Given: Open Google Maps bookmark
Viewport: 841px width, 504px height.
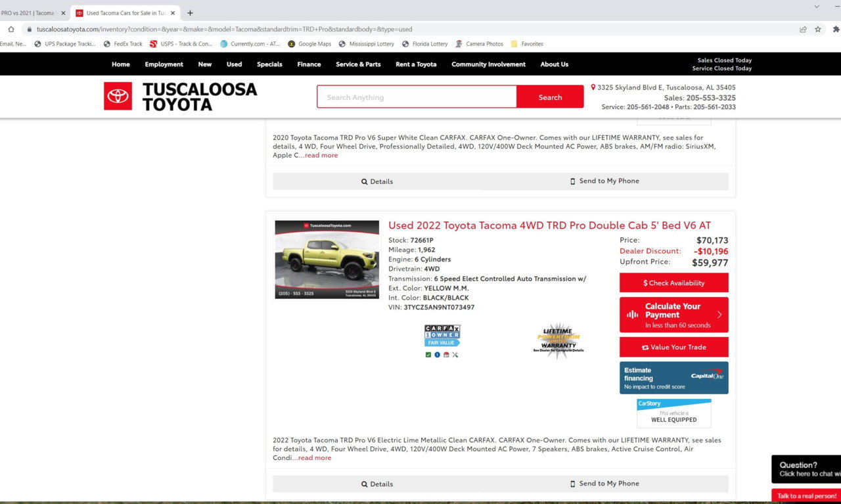Looking at the screenshot, I should 309,44.
